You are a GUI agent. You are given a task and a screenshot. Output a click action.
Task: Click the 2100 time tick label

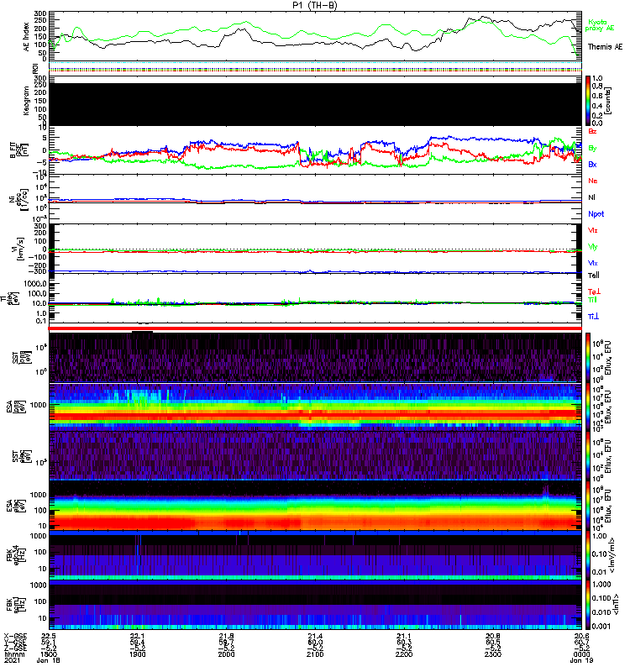coord(315,654)
